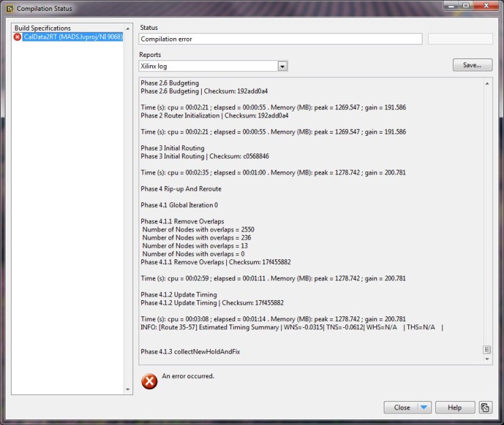Viewport: 504px width, 425px height.
Task: Select the CalData2RT build specification
Action: (x=72, y=37)
